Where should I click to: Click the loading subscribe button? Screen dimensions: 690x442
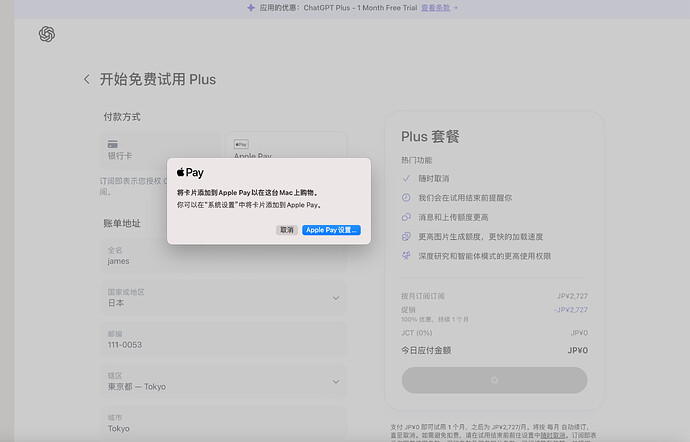[494, 380]
